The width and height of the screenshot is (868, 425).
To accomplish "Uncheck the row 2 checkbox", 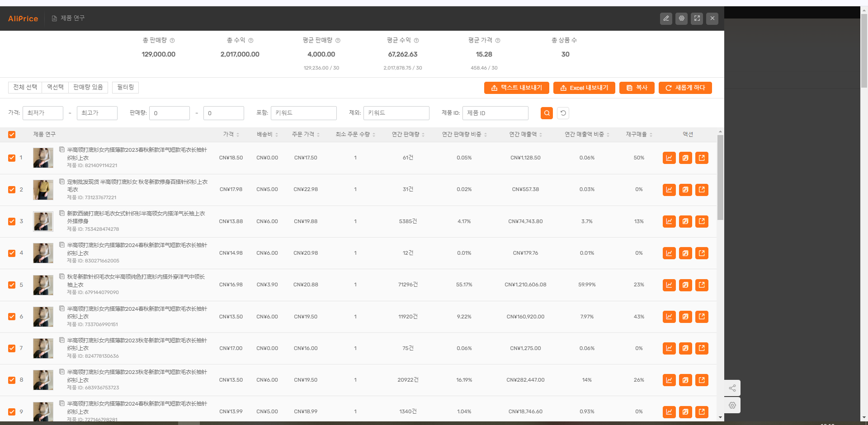I will tap(12, 190).
